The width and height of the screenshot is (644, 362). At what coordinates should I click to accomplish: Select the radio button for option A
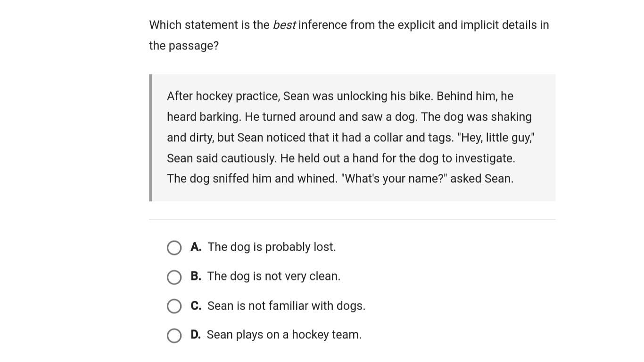pos(174,247)
